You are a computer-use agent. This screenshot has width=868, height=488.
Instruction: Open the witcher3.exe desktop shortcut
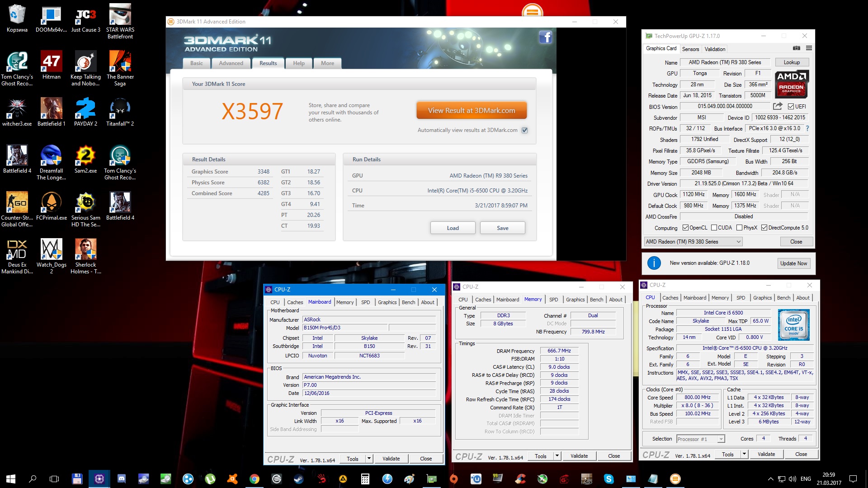[17, 112]
